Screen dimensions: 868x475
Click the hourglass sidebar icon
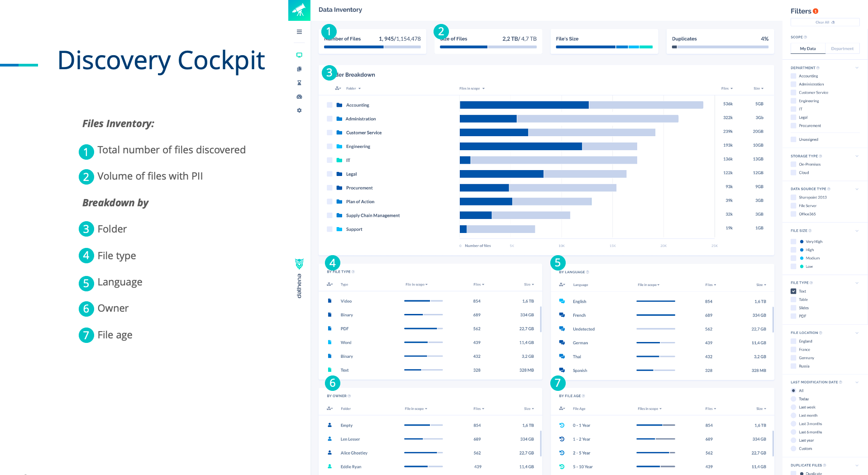(x=299, y=83)
